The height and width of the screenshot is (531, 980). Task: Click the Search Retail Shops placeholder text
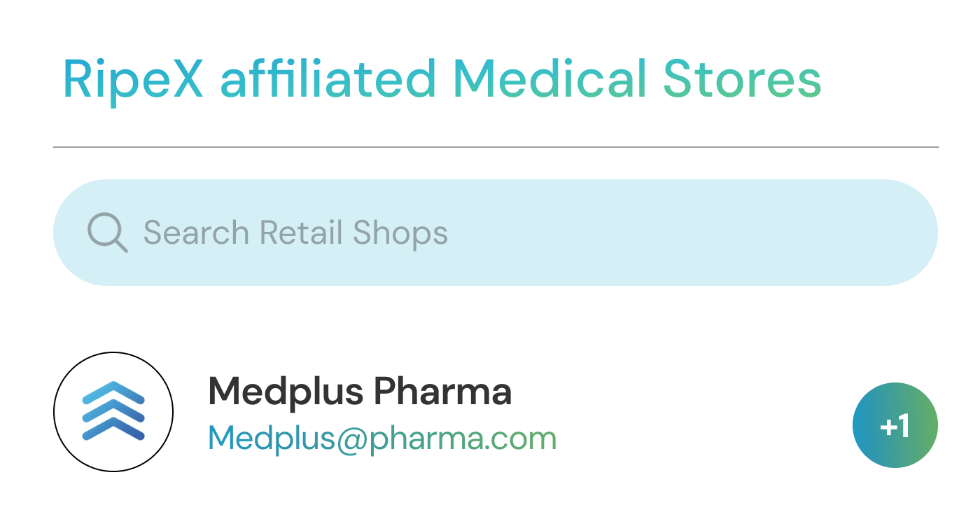point(295,233)
